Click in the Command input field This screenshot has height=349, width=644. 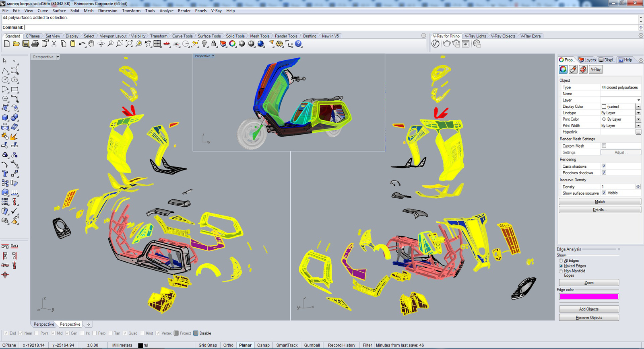tap(331, 27)
